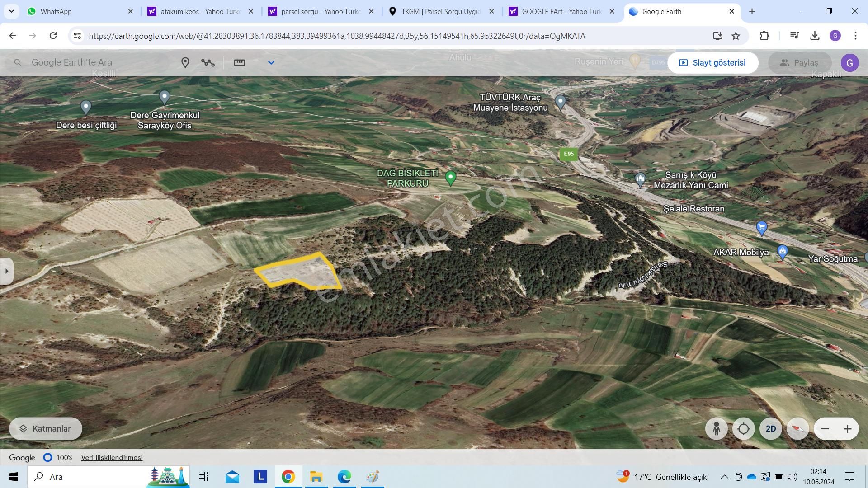The image size is (868, 488).
Task: Open the Veri ilişkilendirmesi link
Action: (112, 457)
